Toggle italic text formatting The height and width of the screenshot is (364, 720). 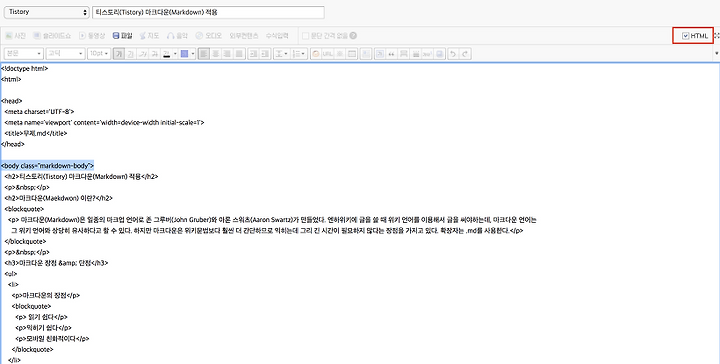click(143, 54)
